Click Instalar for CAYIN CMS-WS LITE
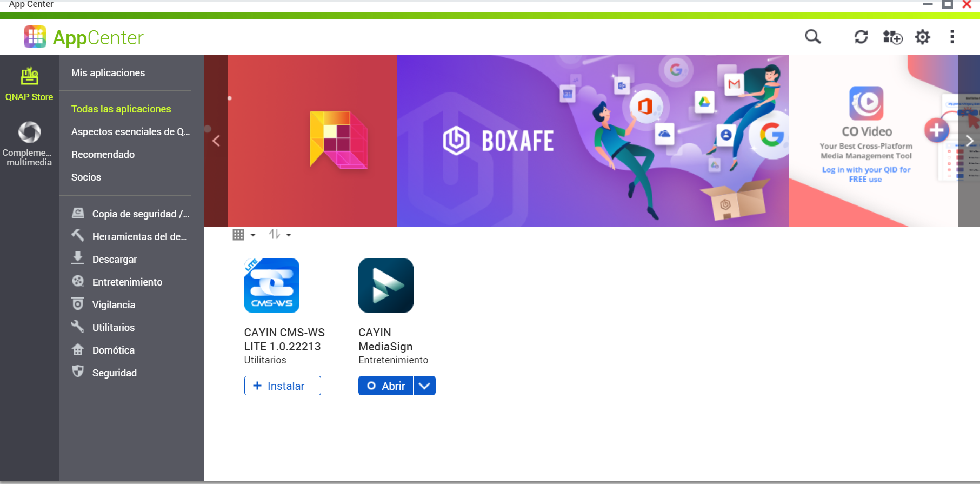The width and height of the screenshot is (980, 484). (283, 386)
